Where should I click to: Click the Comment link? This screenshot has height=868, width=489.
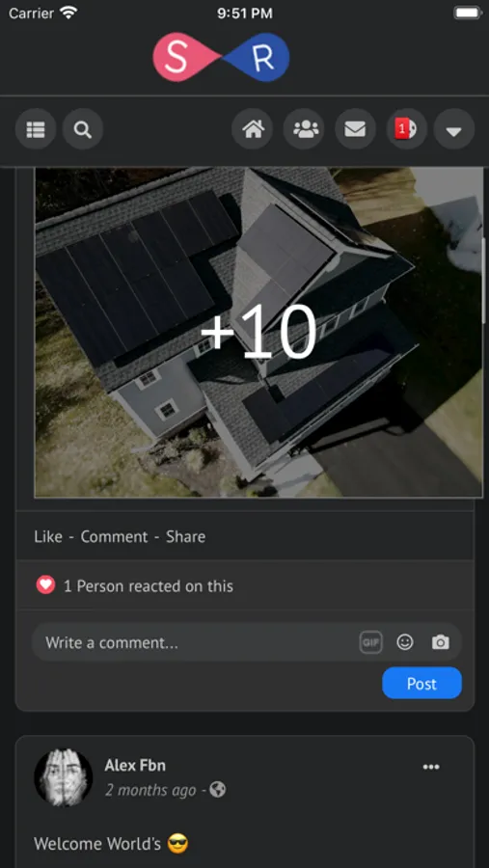pyautogui.click(x=114, y=536)
